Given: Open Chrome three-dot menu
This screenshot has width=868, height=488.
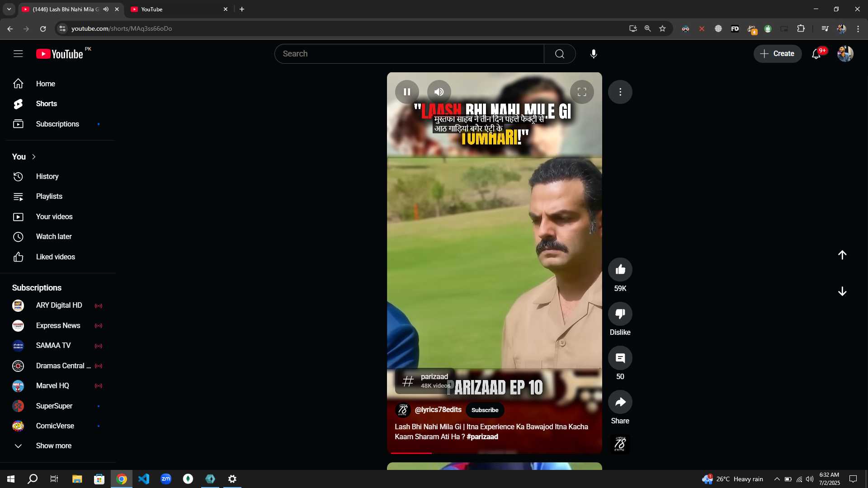Looking at the screenshot, I should coord(858,28).
